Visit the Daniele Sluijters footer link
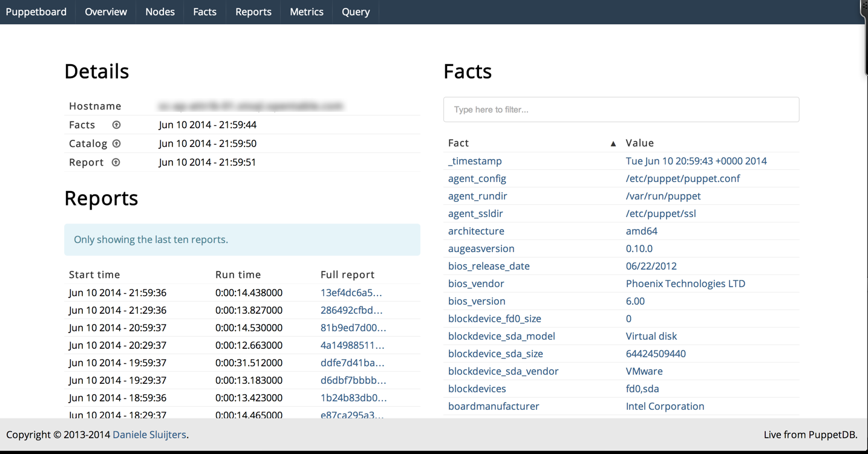Viewport: 868px width, 454px height. [149, 435]
